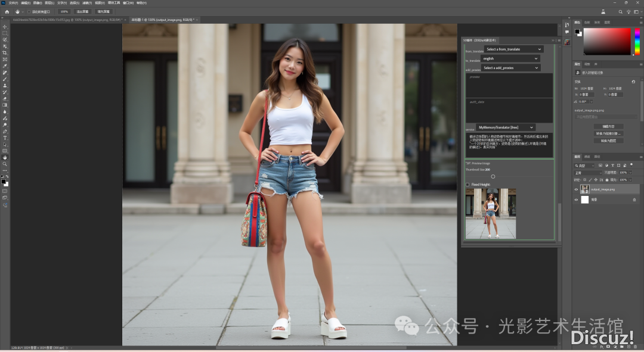The width and height of the screenshot is (644, 352).
Task: Open the layer kind filter dropdown
Action: coord(584,166)
